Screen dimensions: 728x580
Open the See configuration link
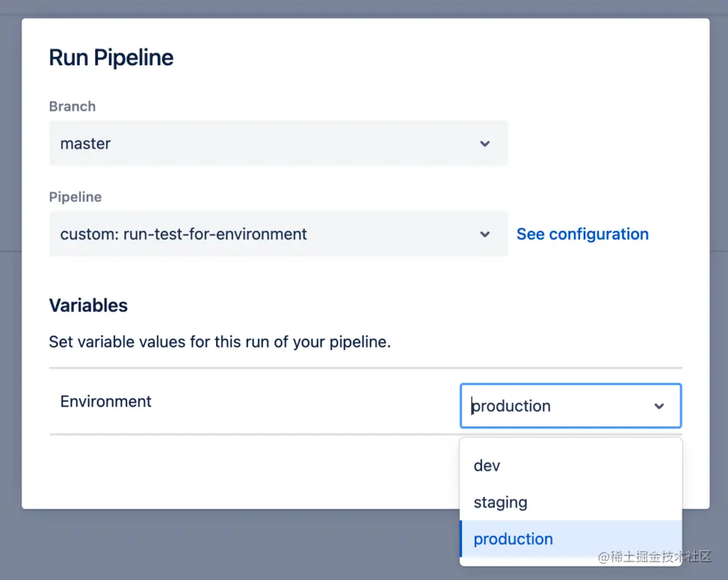coord(582,234)
